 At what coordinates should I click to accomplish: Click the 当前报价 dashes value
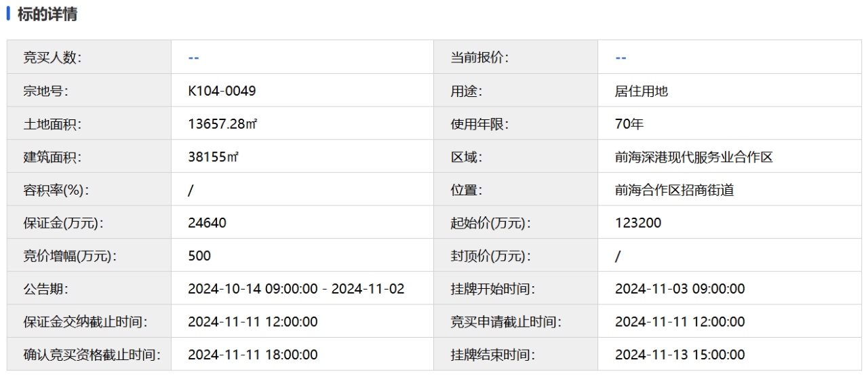click(620, 58)
